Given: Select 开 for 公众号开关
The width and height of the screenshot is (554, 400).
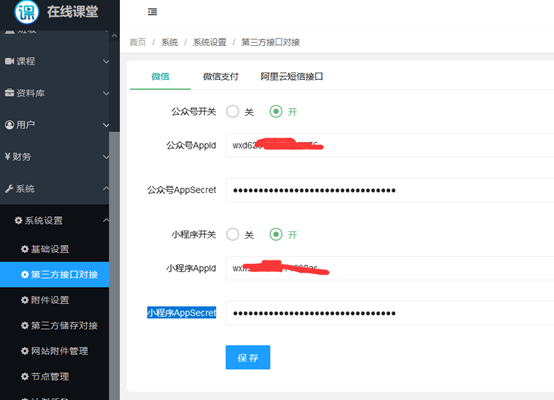Looking at the screenshot, I should pyautogui.click(x=276, y=112).
